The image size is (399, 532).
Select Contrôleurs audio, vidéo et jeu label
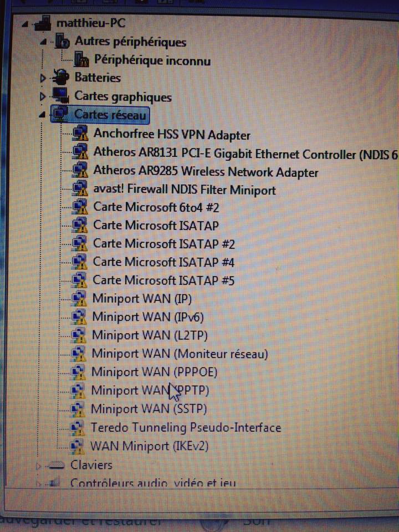152,483
